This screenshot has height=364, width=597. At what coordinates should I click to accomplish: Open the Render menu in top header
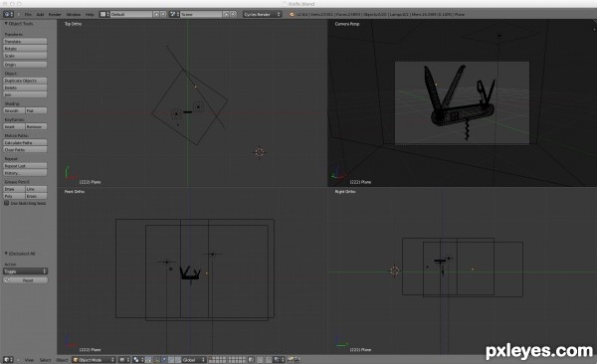coord(55,14)
